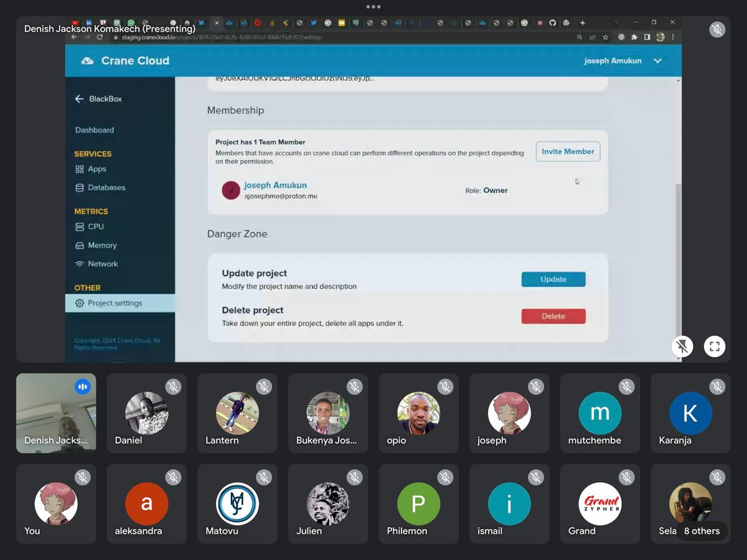Select the Denish Jackson participant tile
The width and height of the screenshot is (747, 560).
click(56, 413)
